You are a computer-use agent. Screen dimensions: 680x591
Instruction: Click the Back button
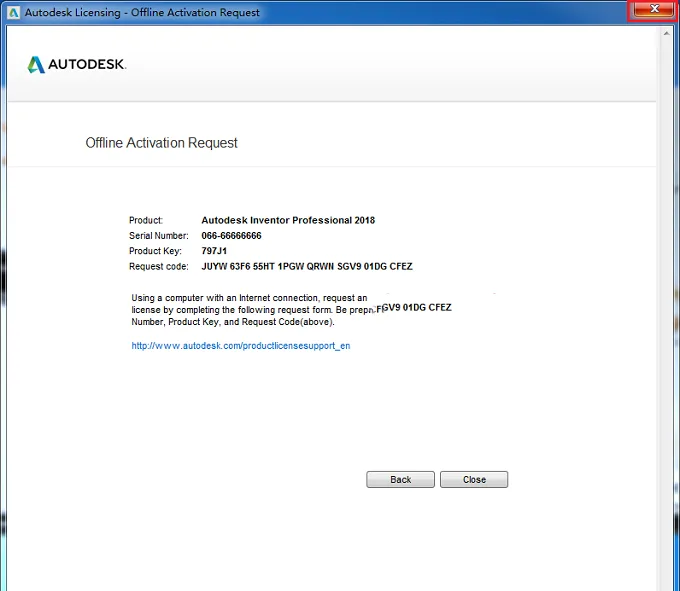tap(400, 479)
